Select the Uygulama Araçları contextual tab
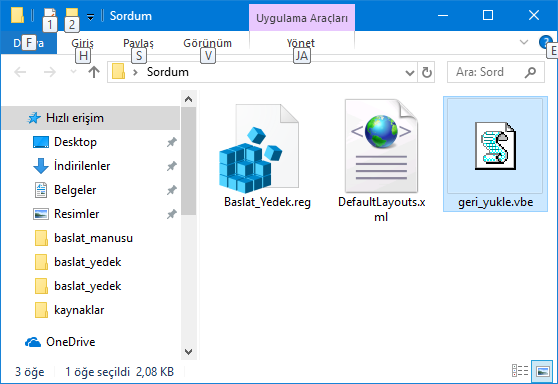558x384 pixels. click(x=302, y=18)
